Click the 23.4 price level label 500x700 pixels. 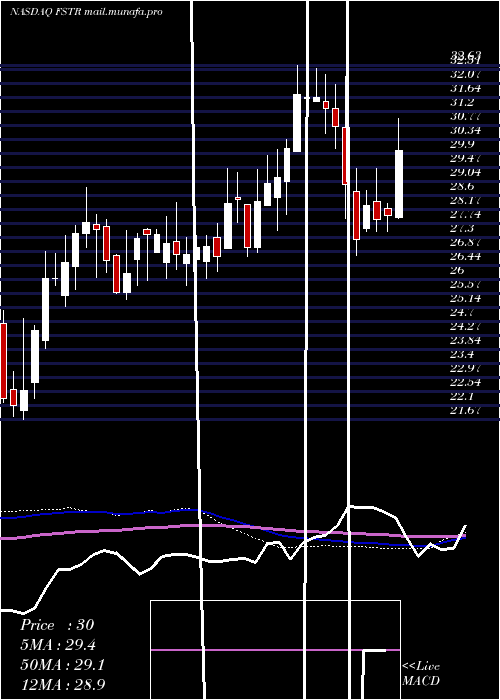(x=462, y=355)
